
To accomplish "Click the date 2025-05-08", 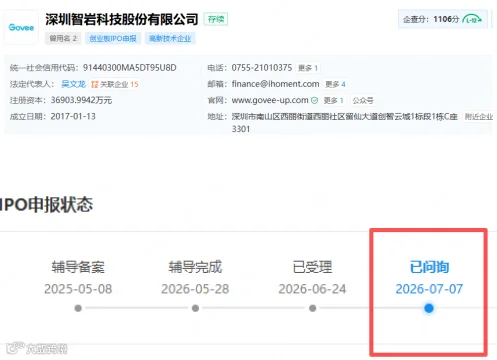I will pyautogui.click(x=78, y=289).
